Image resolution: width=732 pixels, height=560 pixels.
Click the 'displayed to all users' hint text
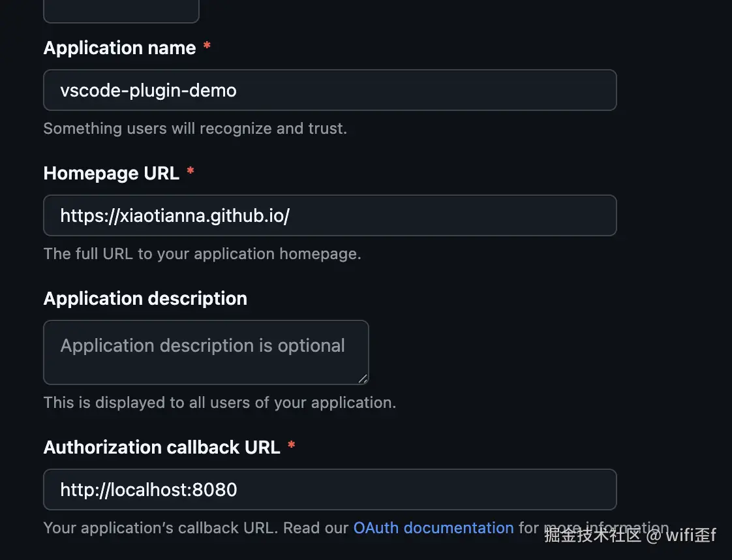219,402
